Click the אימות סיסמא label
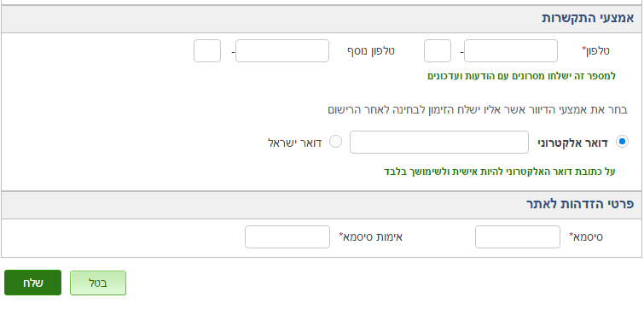Viewport: 644px width, 315px height. point(370,236)
